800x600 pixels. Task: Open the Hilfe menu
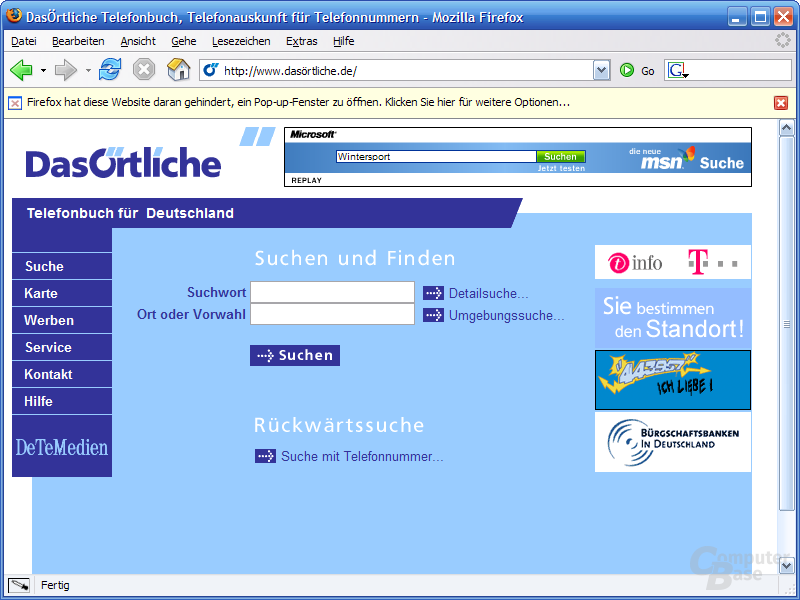point(343,41)
